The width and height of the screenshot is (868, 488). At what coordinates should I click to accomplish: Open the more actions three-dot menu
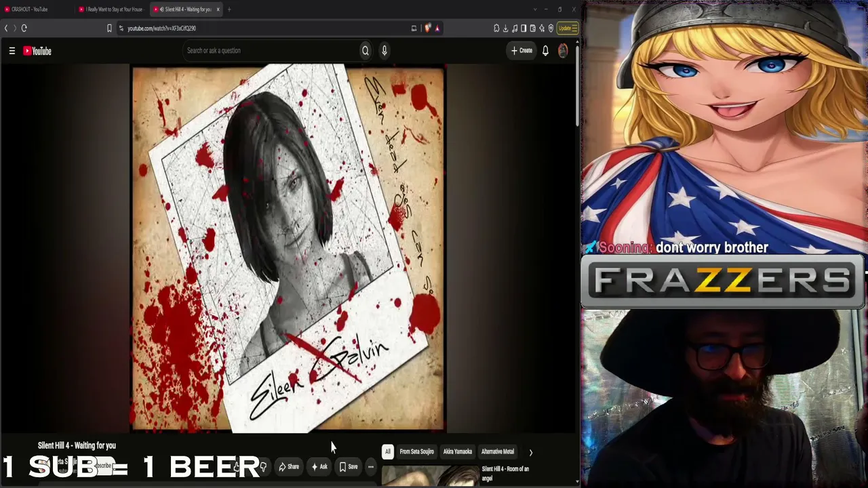coord(371,466)
